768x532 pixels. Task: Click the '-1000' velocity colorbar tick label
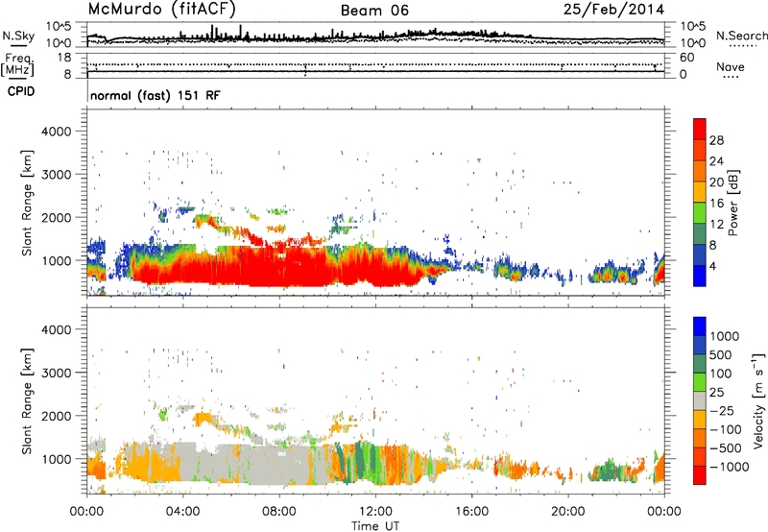[x=729, y=467]
